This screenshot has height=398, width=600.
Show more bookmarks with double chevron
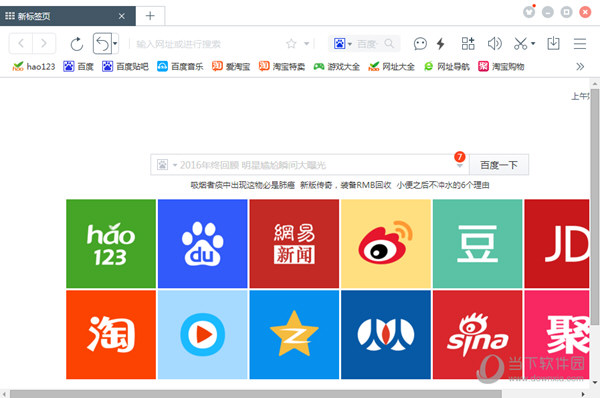(x=580, y=67)
